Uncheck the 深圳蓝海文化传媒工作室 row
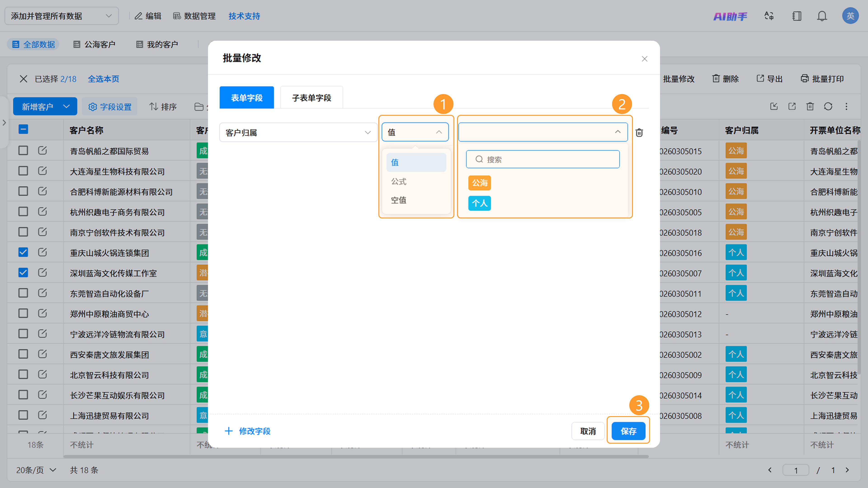 pos(23,272)
